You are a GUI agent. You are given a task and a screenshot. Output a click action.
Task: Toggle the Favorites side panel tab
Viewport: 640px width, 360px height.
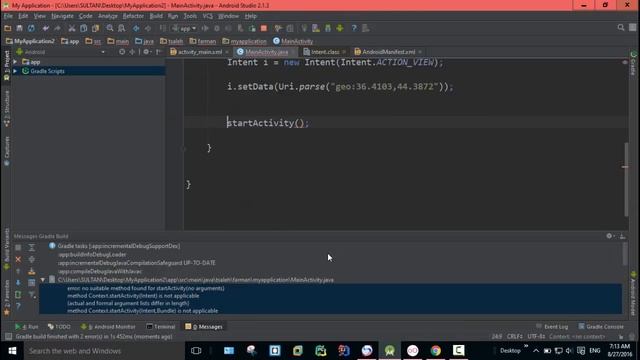pyautogui.click(x=7, y=297)
